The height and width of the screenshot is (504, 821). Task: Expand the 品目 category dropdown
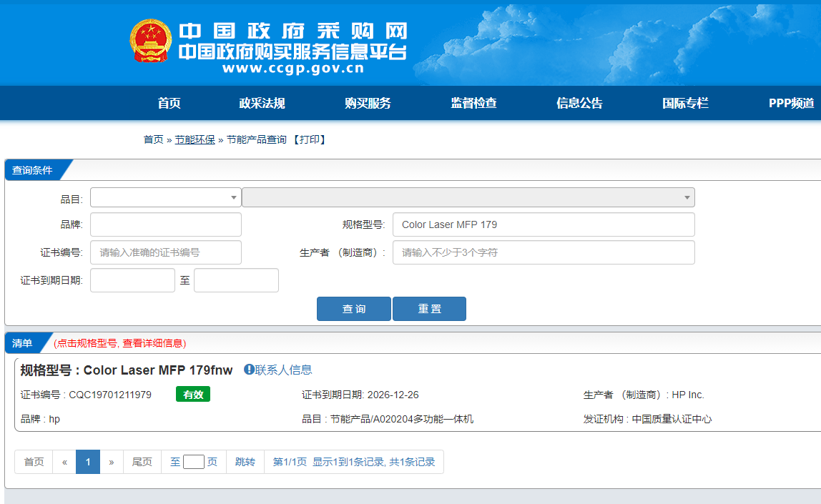click(165, 197)
